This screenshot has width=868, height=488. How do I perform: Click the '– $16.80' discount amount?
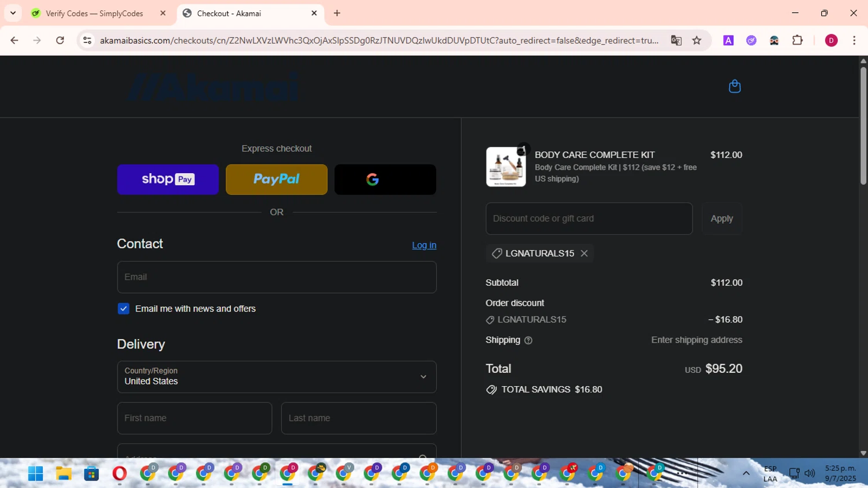(725, 320)
